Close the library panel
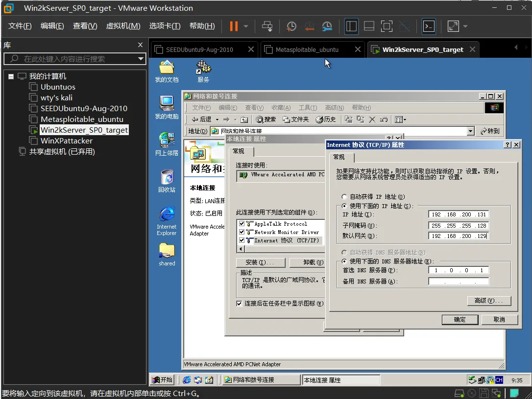 click(x=141, y=45)
